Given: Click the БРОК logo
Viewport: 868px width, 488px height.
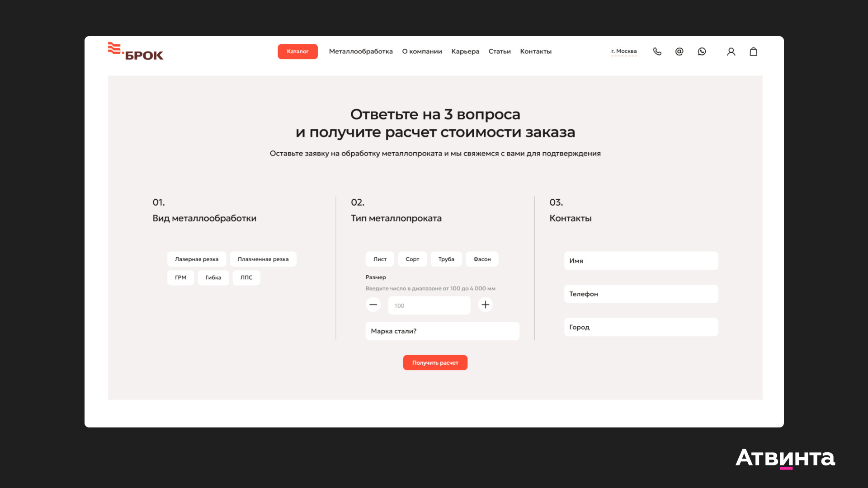Looking at the screenshot, I should 136,52.
